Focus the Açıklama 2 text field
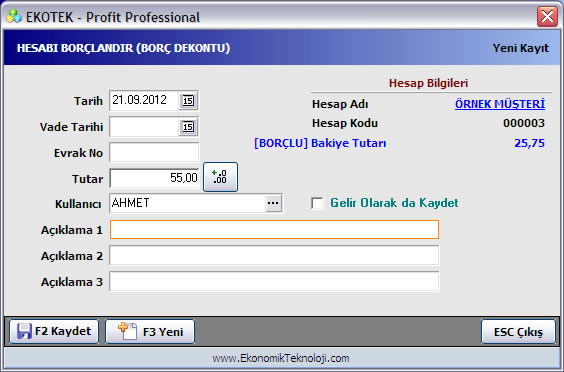Screen dimensions: 564x372 tap(274, 255)
